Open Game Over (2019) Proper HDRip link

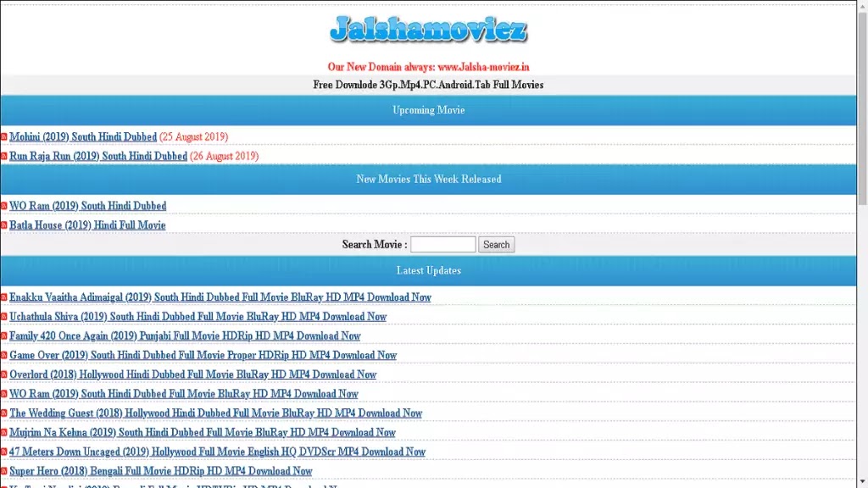pos(203,355)
